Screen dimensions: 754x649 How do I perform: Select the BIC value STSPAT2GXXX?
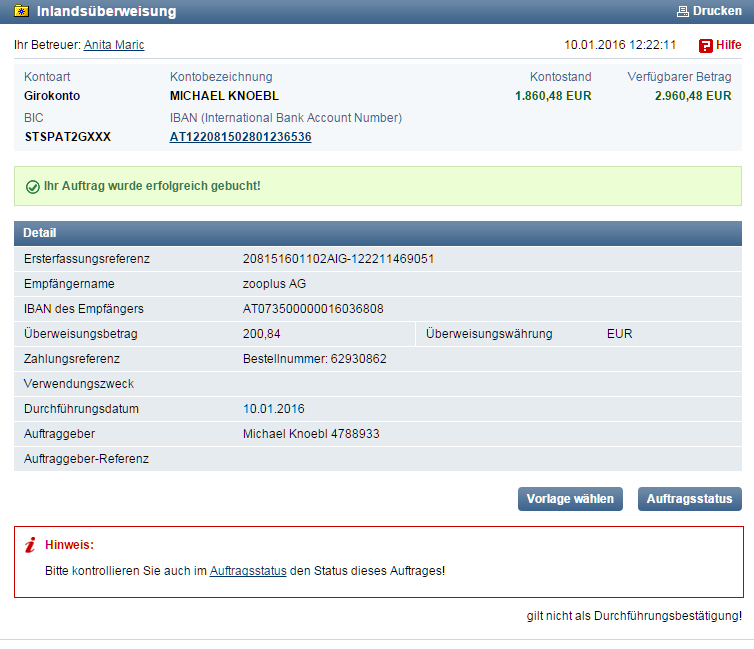pyautogui.click(x=68, y=137)
